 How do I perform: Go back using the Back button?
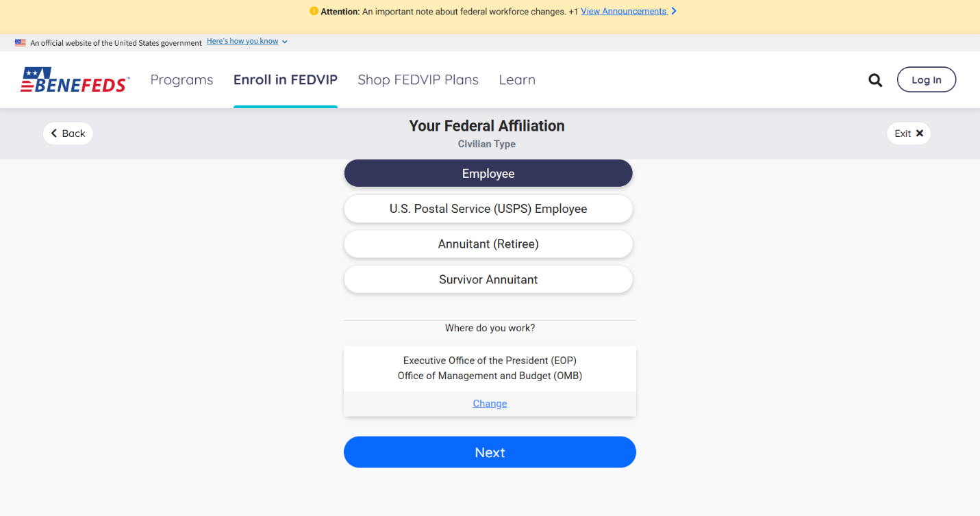coord(68,133)
